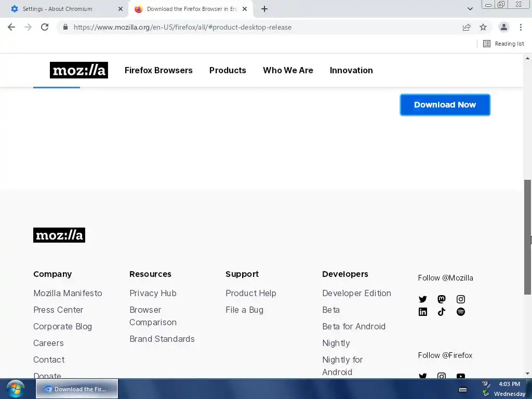This screenshot has height=399, width=532.
Task: Open the Browser Comparison link
Action: [x=153, y=316]
